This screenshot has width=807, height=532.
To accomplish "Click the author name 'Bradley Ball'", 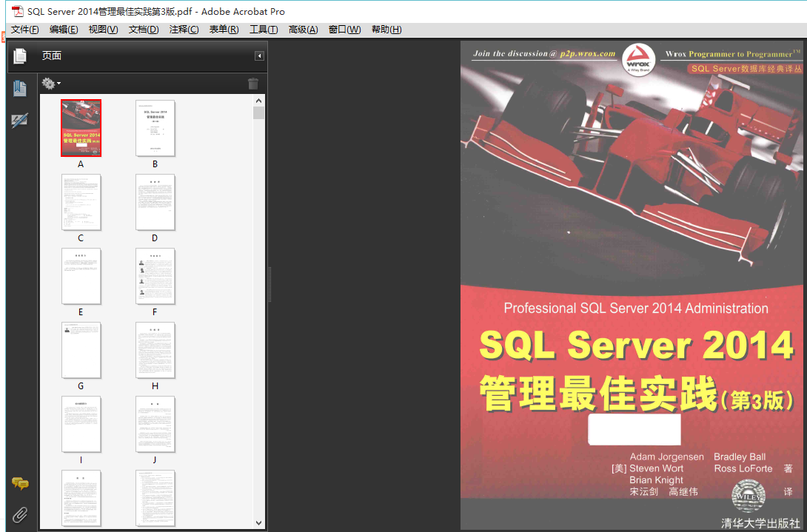I will [740, 457].
